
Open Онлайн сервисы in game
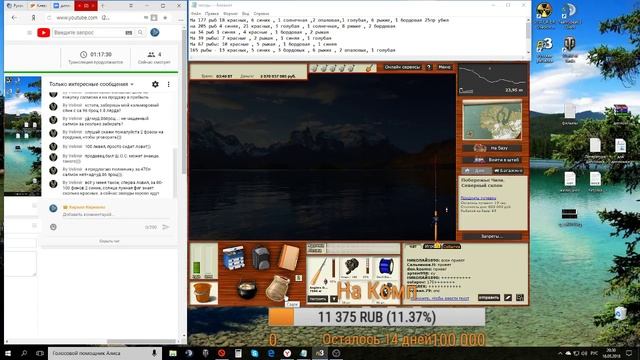tap(402, 67)
